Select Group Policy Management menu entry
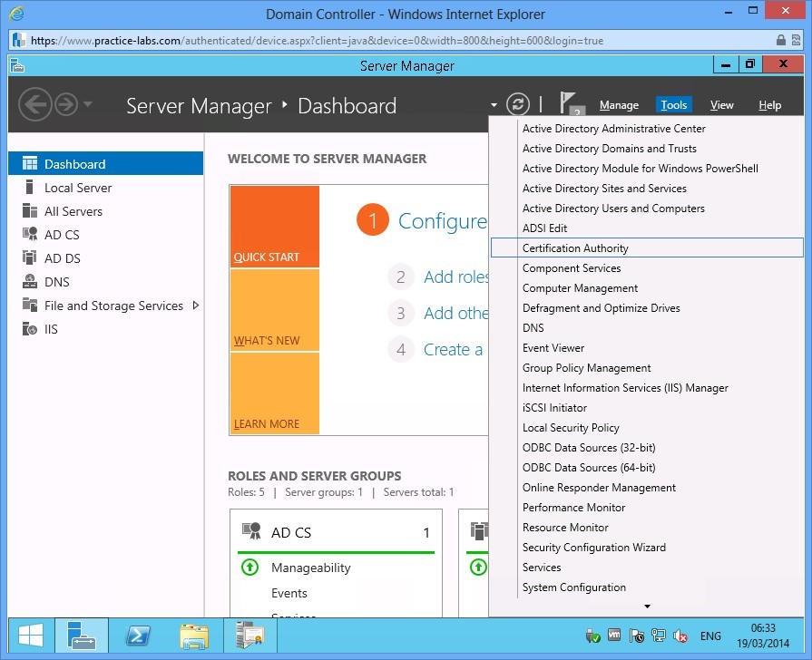 (x=586, y=368)
